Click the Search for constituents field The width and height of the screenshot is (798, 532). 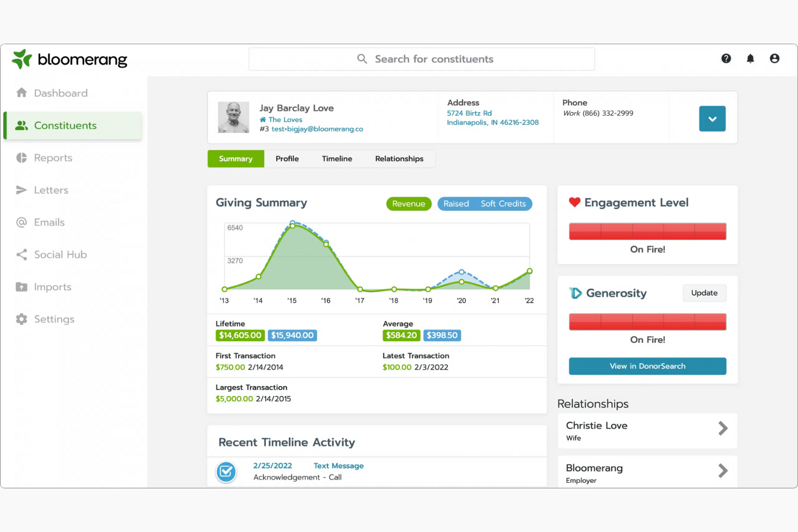click(422, 59)
